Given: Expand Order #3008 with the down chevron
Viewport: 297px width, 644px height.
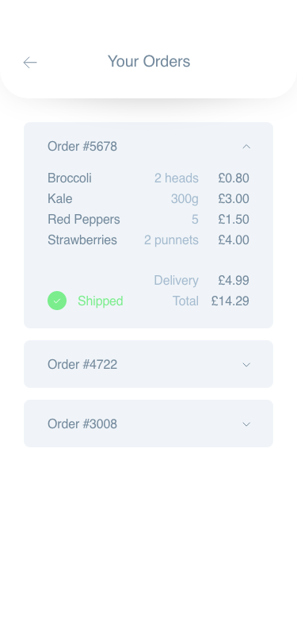Looking at the screenshot, I should pos(246,424).
